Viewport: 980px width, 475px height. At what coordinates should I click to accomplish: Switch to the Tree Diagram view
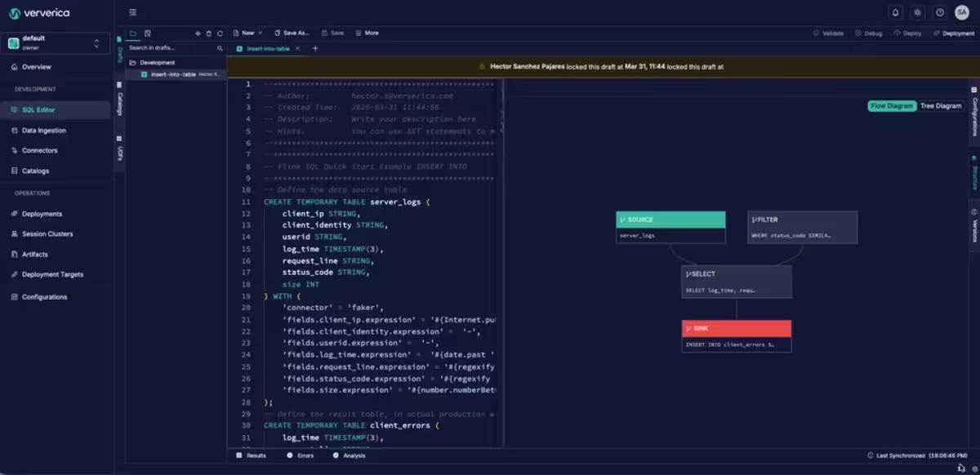tap(941, 106)
